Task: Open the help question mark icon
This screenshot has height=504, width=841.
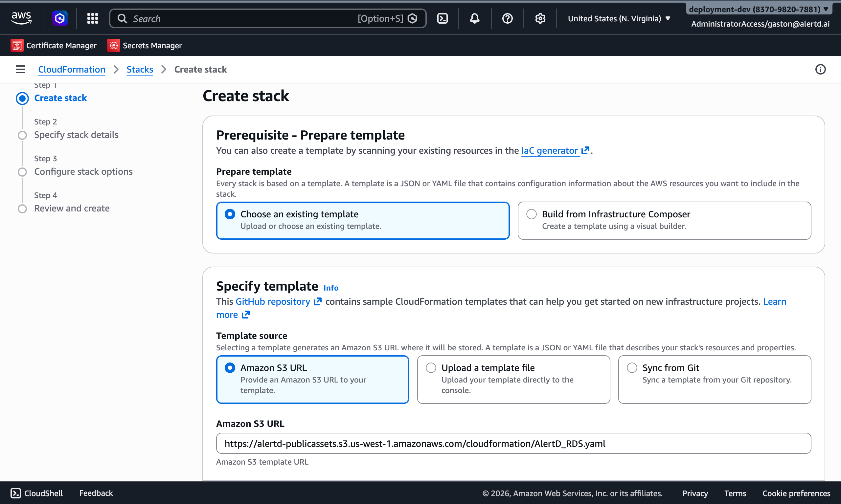Action: (507, 18)
